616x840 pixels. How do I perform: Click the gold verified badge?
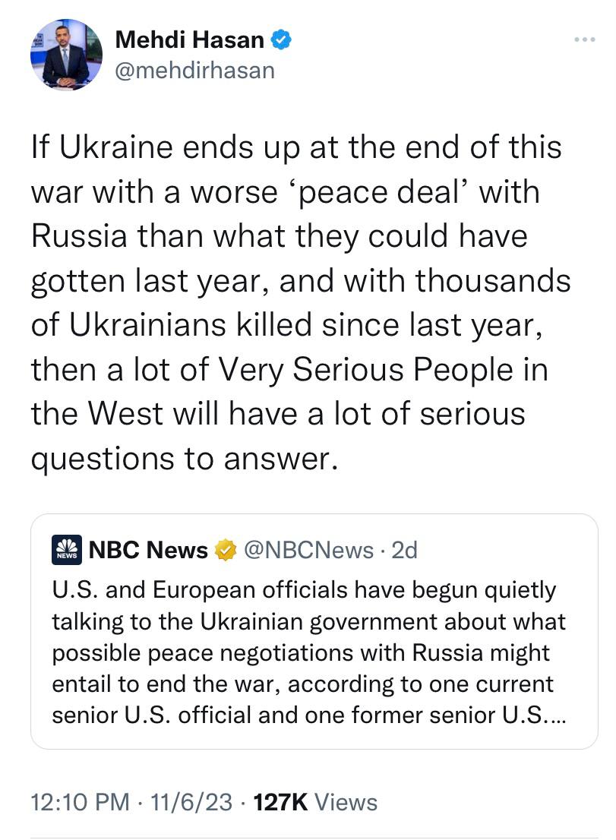[225, 550]
